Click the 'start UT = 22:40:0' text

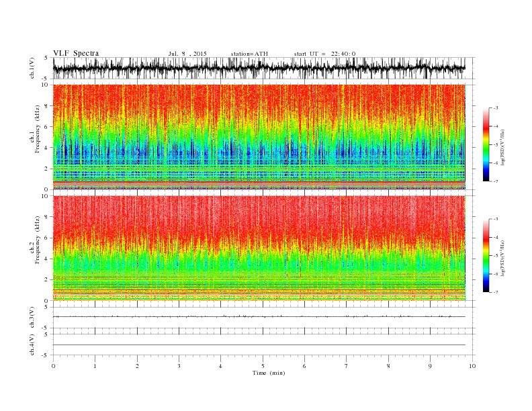click(324, 54)
